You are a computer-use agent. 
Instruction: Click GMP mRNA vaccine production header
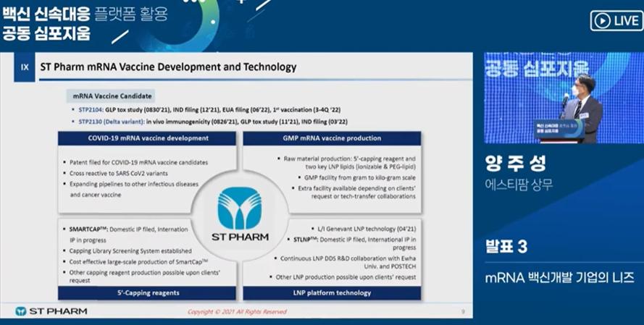click(x=332, y=138)
